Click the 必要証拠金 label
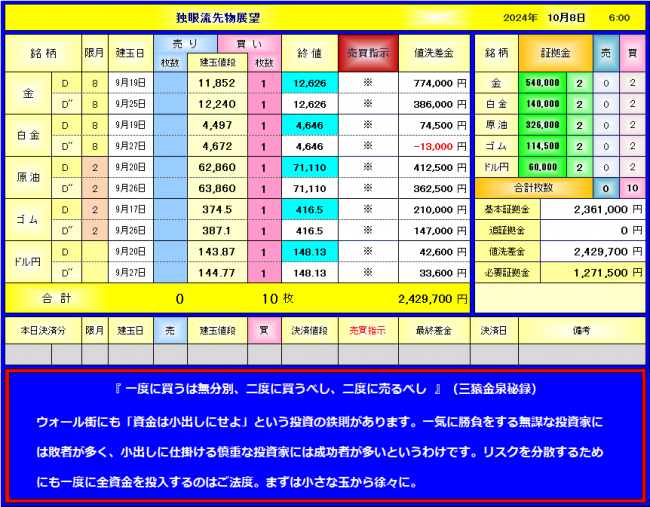This screenshot has height=507, width=650. [507, 273]
